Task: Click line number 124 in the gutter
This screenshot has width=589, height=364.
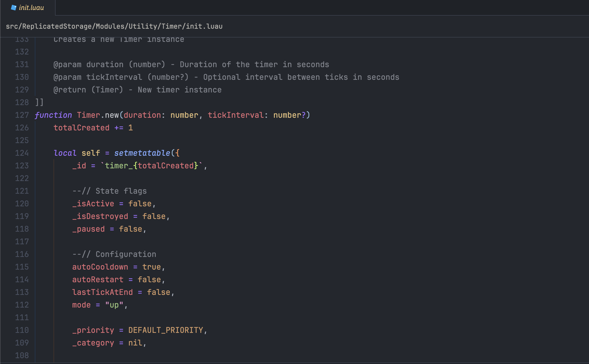Action: [22, 153]
